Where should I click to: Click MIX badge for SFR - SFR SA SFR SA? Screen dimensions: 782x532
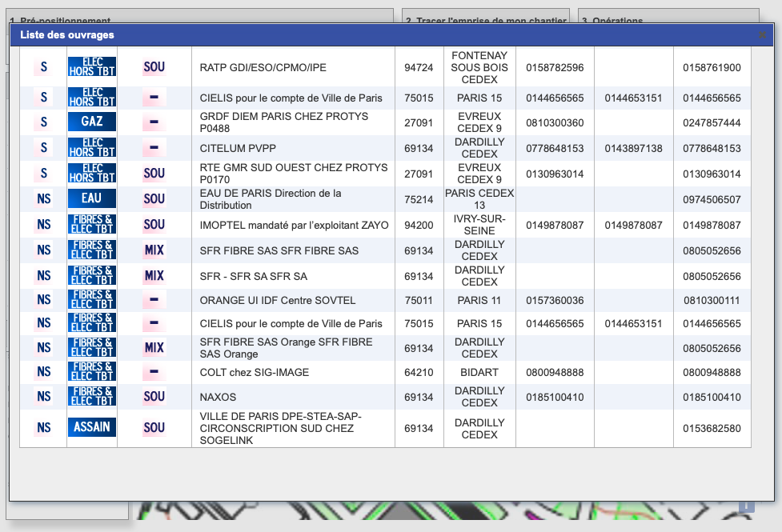[154, 276]
